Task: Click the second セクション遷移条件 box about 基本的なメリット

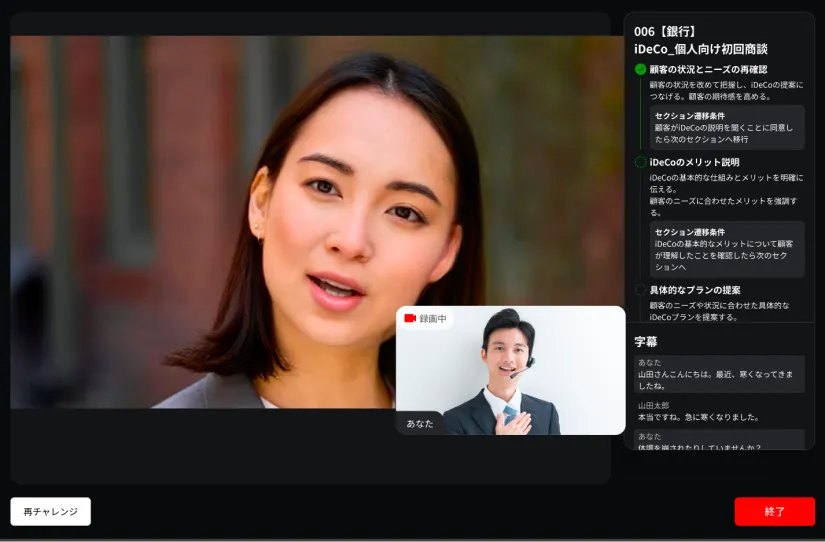Action: (x=727, y=249)
